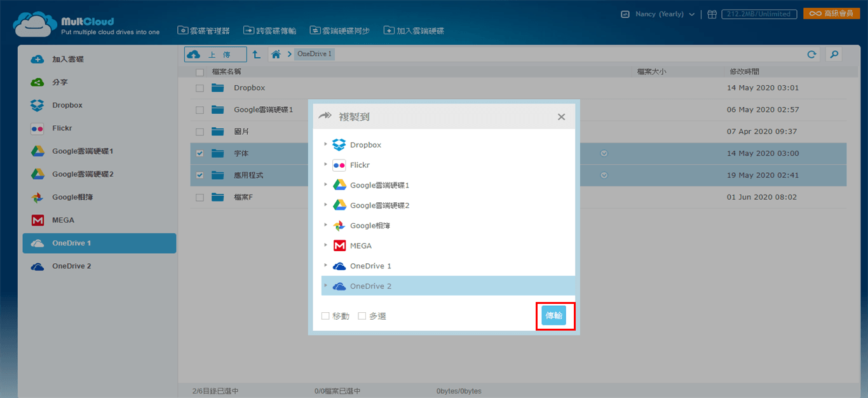Close the 複製到 dialog

pos(561,117)
